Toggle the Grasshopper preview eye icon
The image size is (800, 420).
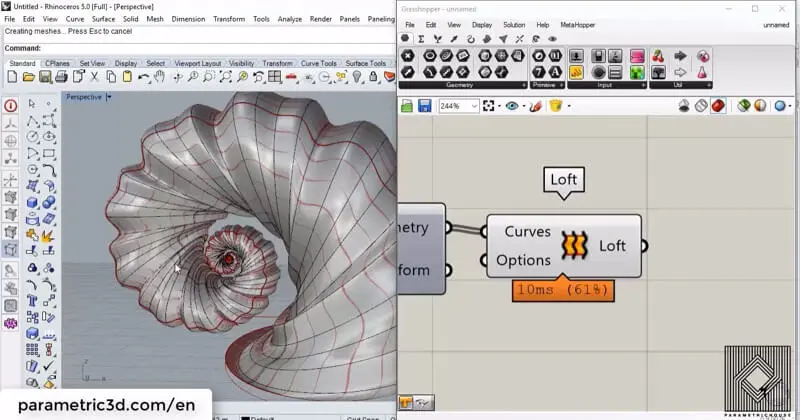tap(512, 105)
